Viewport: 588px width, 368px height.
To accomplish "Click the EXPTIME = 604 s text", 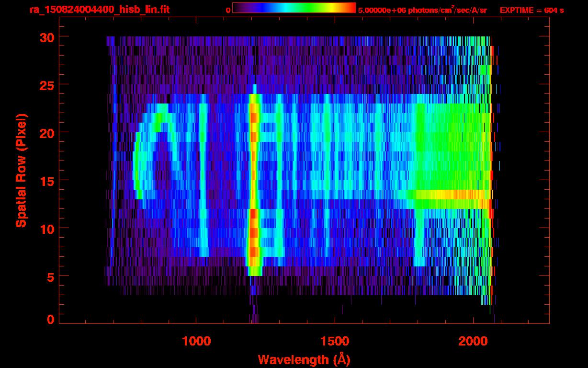I will point(531,10).
